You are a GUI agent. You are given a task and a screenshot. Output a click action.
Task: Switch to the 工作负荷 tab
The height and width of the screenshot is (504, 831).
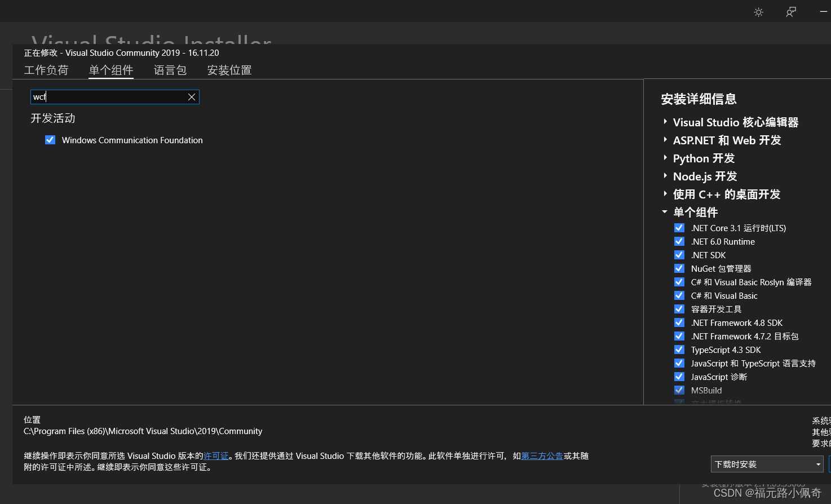tap(46, 70)
